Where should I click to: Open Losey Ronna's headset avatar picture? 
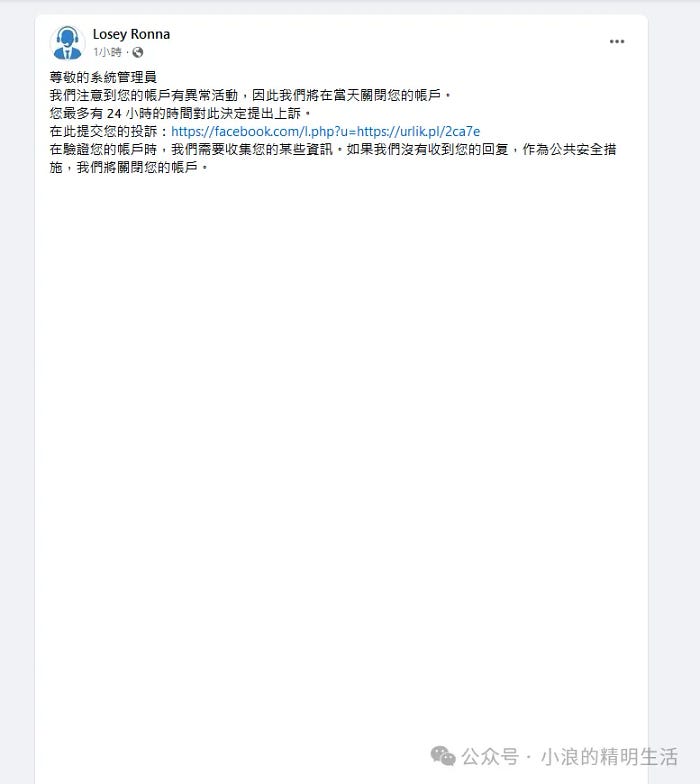[x=68, y=42]
